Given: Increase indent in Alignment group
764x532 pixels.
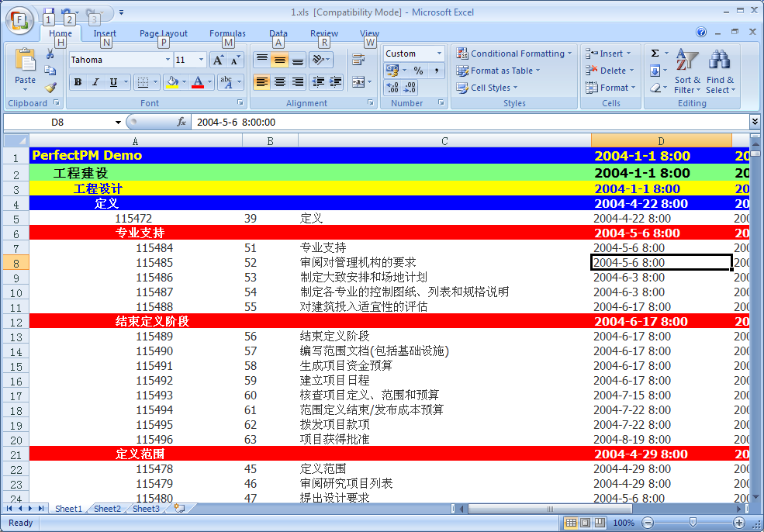Looking at the screenshot, I should pos(336,82).
